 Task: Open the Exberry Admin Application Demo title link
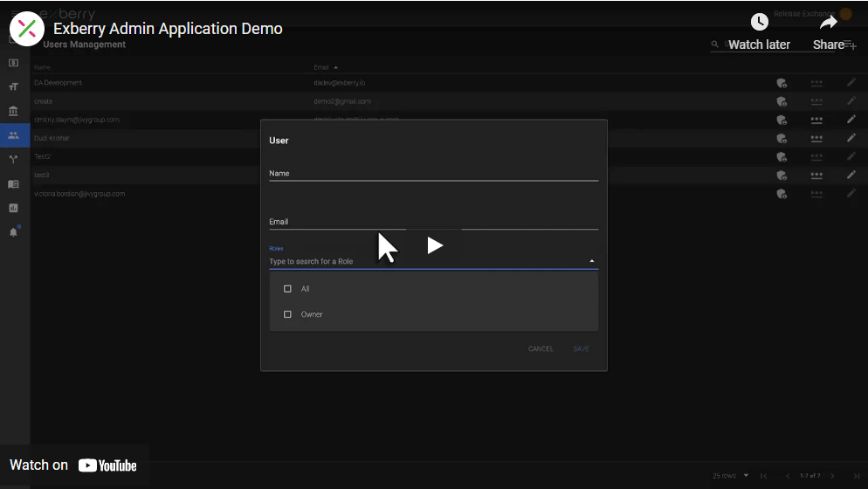click(168, 29)
